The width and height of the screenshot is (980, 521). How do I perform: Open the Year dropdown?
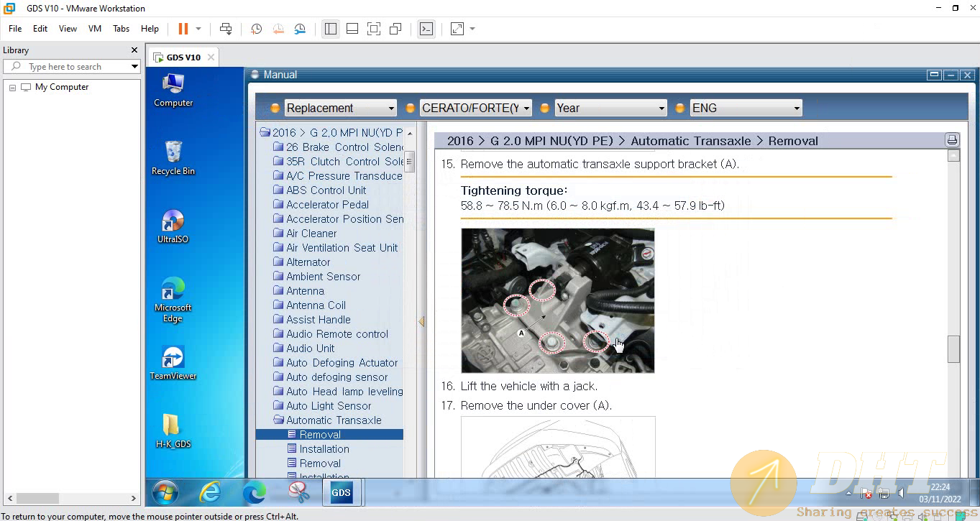coord(610,108)
